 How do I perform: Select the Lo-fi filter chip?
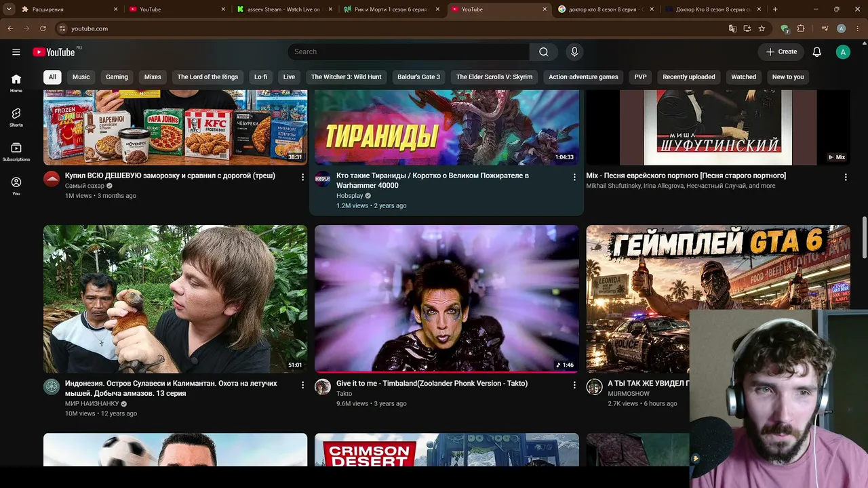click(260, 77)
